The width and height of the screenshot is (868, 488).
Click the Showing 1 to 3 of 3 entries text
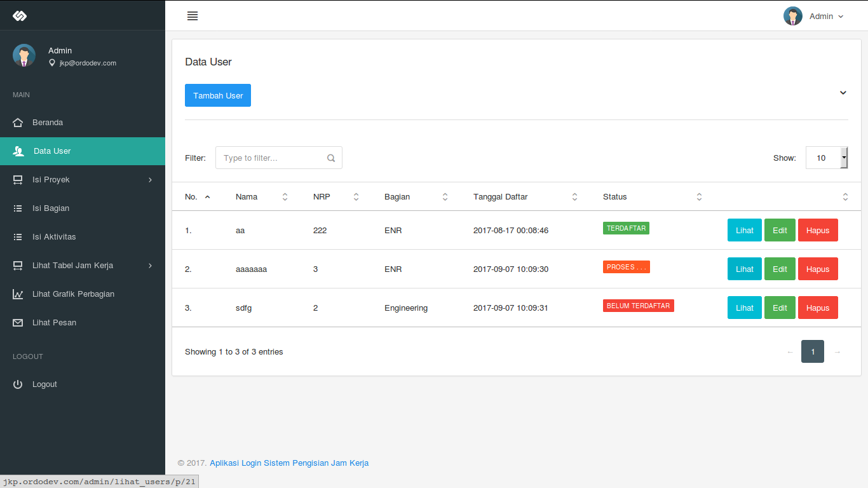234,352
